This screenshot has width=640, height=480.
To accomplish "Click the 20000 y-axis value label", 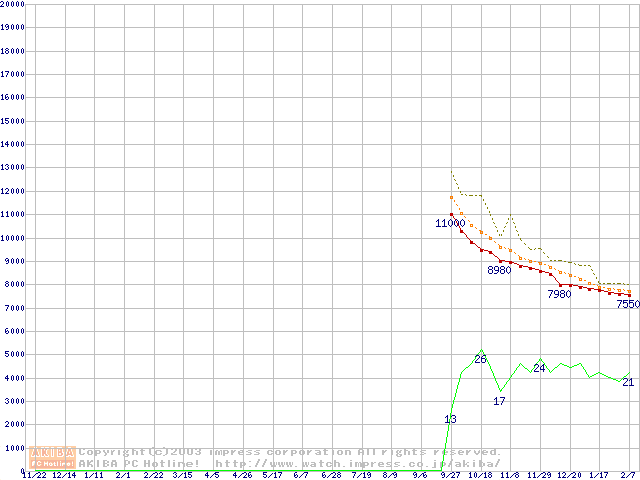I will 13,4.
